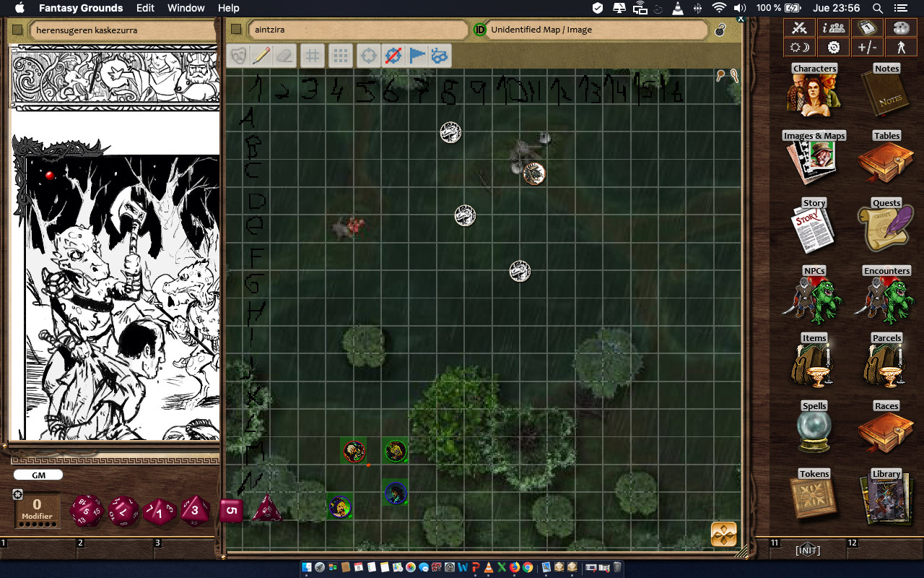The image size is (924, 578).
Task: Toggle the padlock on the map window
Action: (720, 30)
